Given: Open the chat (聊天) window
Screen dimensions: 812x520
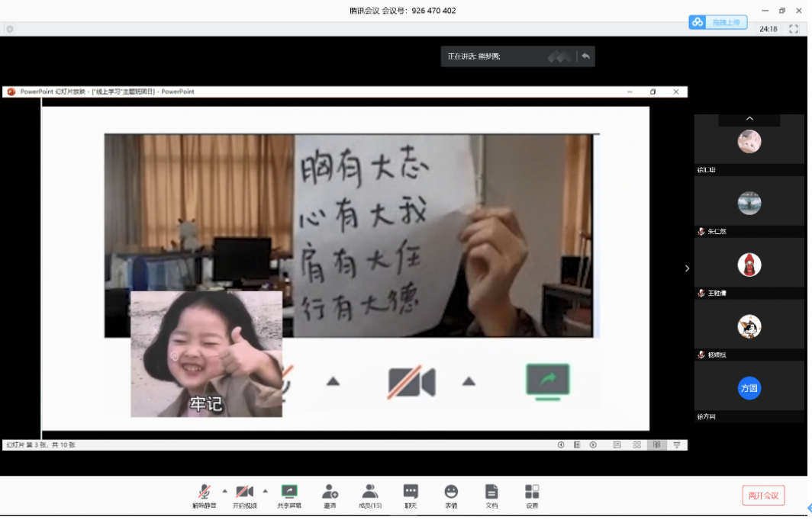Looking at the screenshot, I should pyautogui.click(x=411, y=496).
